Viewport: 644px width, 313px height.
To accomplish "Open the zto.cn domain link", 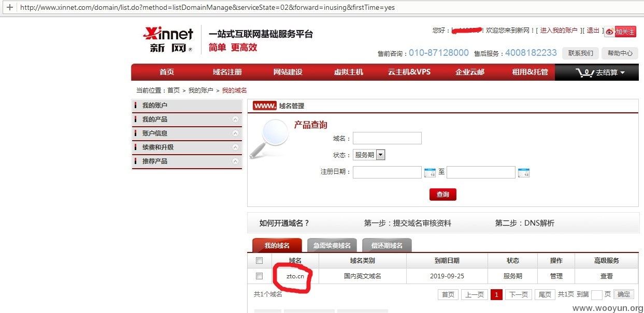I will tap(295, 276).
